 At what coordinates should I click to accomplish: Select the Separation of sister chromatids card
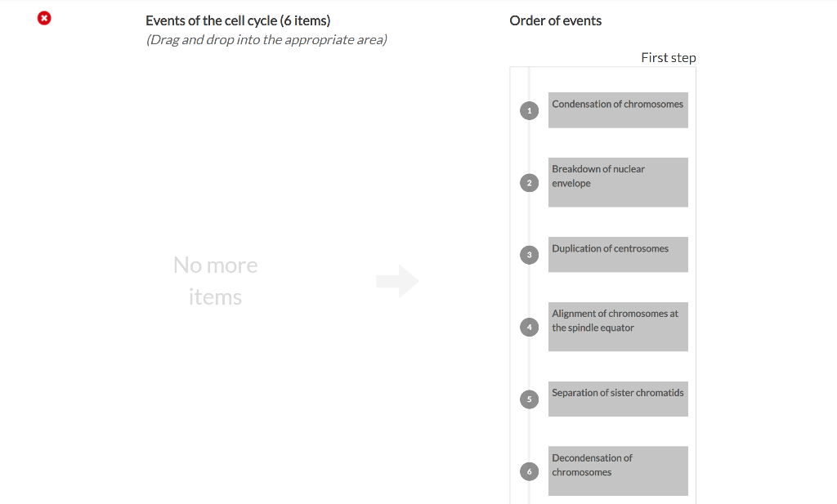(x=618, y=399)
